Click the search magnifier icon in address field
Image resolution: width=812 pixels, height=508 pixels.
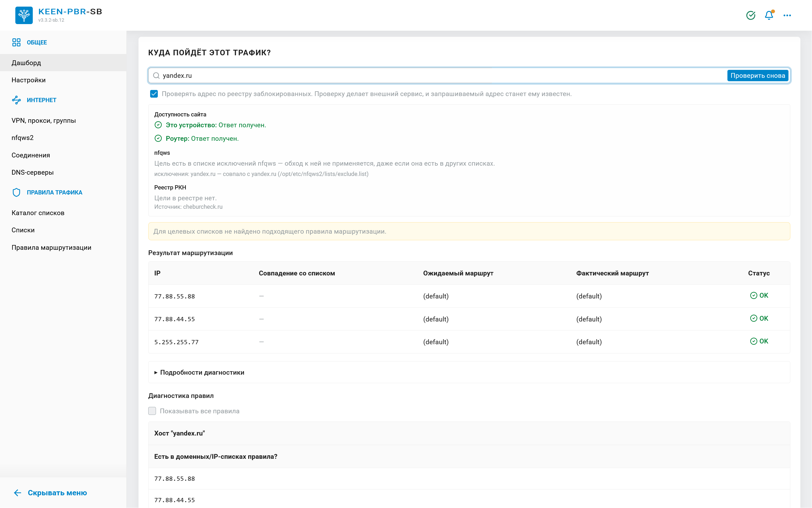coord(156,76)
